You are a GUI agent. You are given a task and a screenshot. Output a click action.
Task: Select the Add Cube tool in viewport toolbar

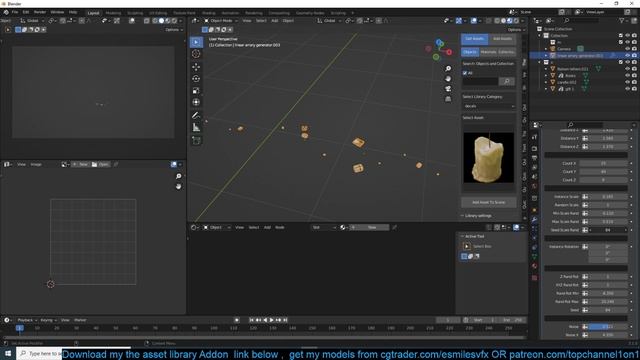[x=196, y=140]
